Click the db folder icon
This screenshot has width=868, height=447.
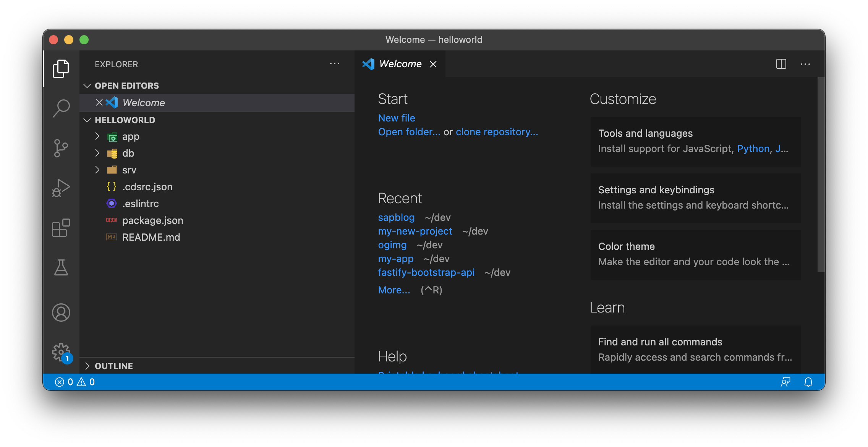click(112, 154)
